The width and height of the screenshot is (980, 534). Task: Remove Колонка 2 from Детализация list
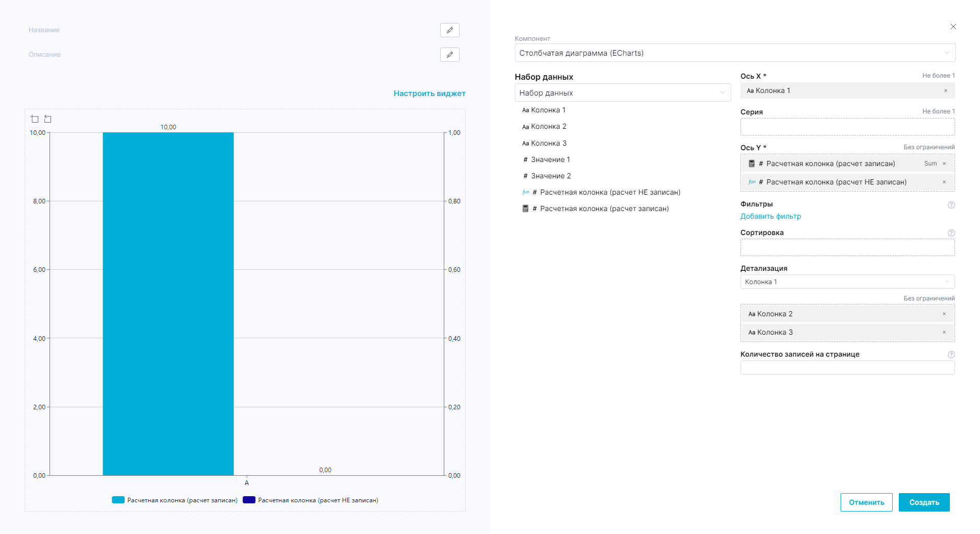coord(944,314)
